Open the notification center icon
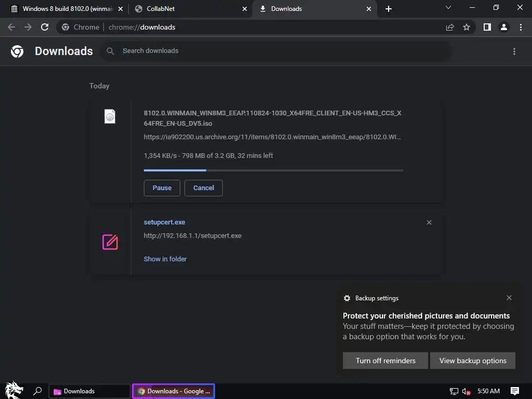 pyautogui.click(x=515, y=391)
